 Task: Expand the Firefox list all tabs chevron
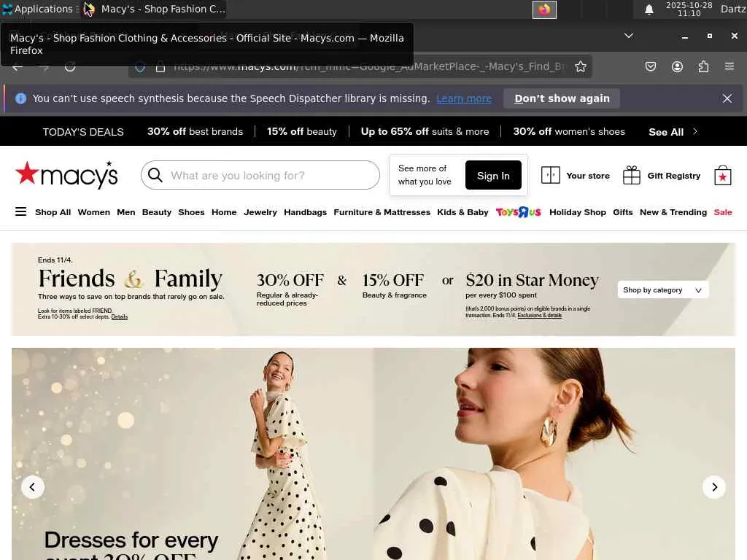point(629,36)
